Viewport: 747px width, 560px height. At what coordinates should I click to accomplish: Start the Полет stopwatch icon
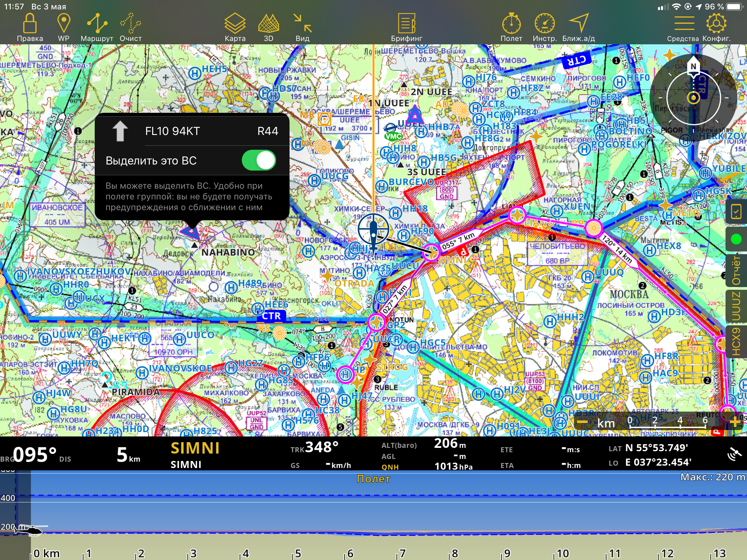click(511, 24)
